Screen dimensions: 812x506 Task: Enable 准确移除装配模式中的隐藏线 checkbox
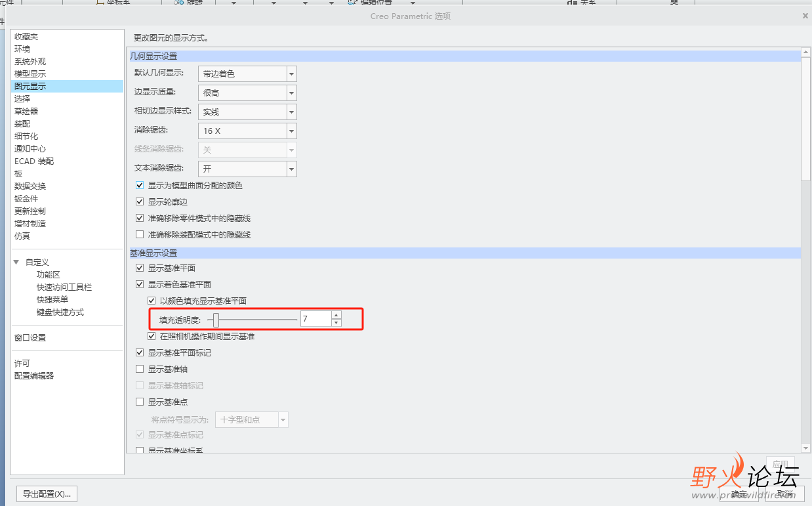(140, 234)
